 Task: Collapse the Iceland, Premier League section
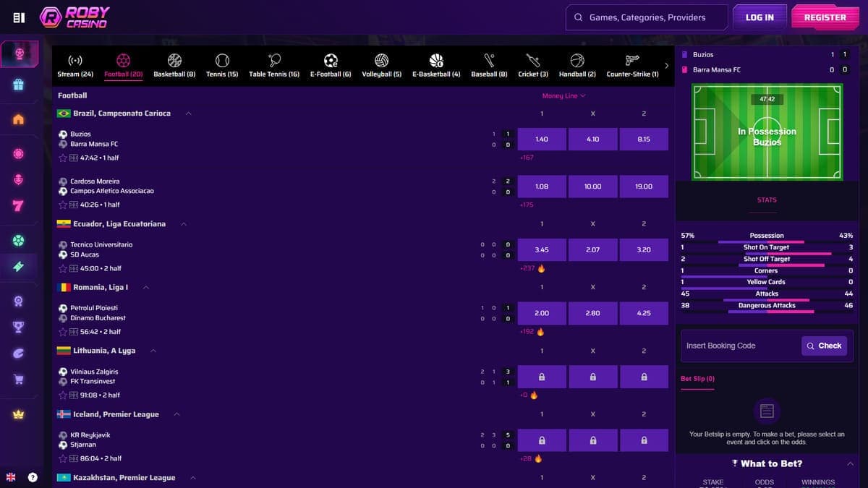tap(176, 414)
